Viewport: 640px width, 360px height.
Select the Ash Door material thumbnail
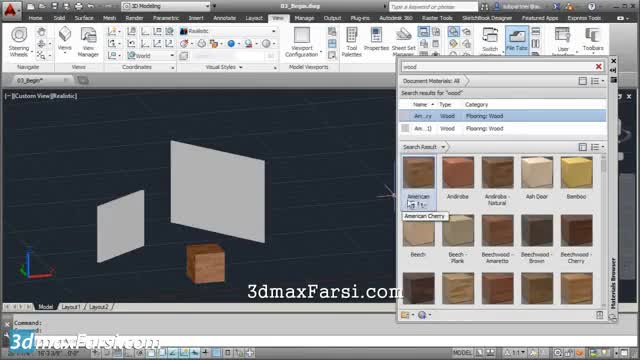coord(536,172)
